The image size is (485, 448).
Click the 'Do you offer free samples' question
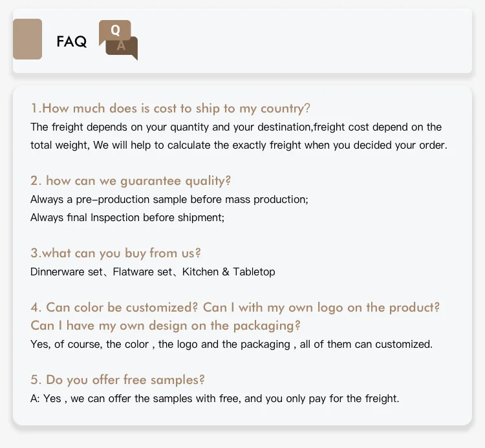click(x=118, y=379)
